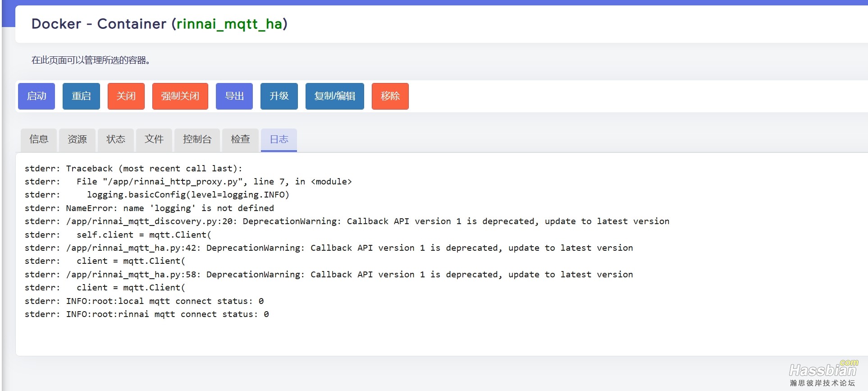This screenshot has width=868, height=391.
Task: Force stop with the 强制关闭 button
Action: (180, 96)
